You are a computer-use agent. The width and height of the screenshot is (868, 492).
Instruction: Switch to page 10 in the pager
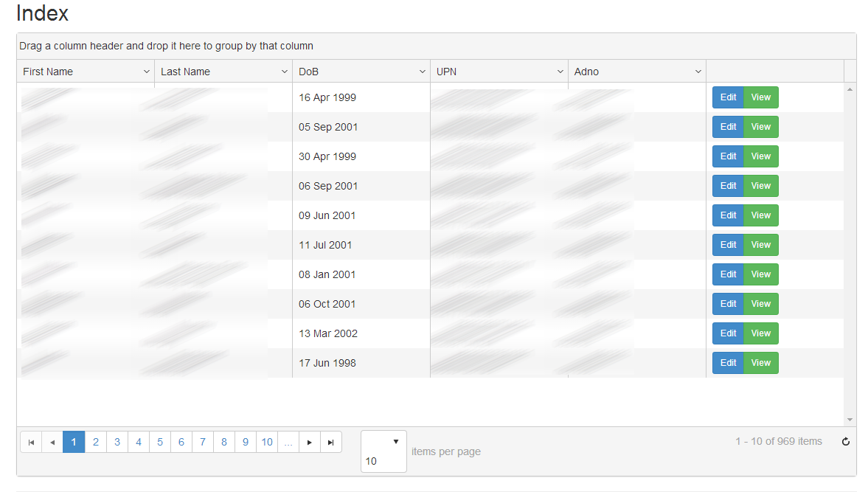(267, 442)
